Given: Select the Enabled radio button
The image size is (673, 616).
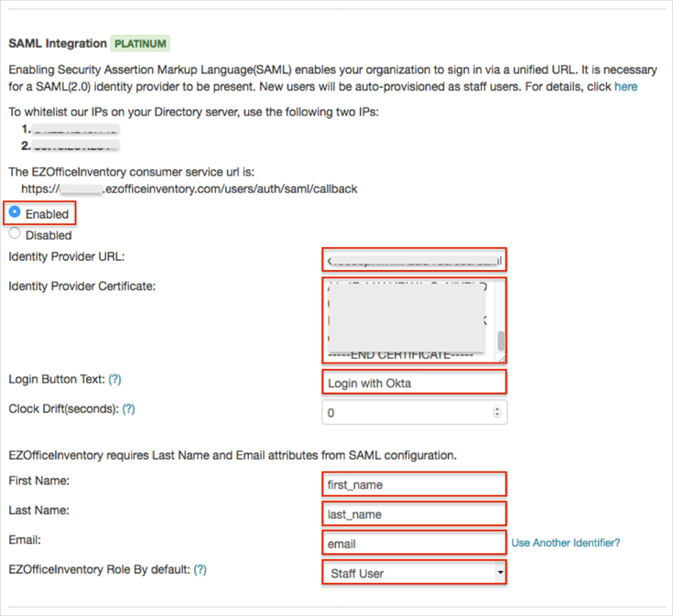Looking at the screenshot, I should pyautogui.click(x=15, y=212).
